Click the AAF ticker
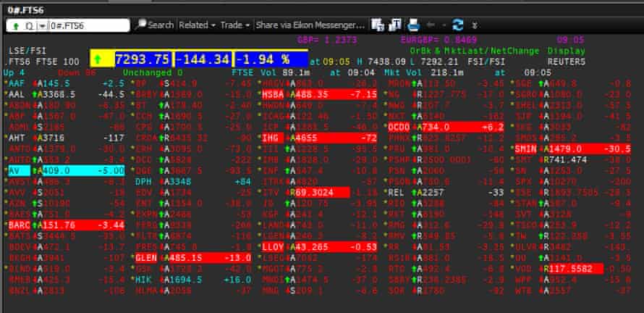The height and width of the screenshot is (313, 644). (17, 83)
